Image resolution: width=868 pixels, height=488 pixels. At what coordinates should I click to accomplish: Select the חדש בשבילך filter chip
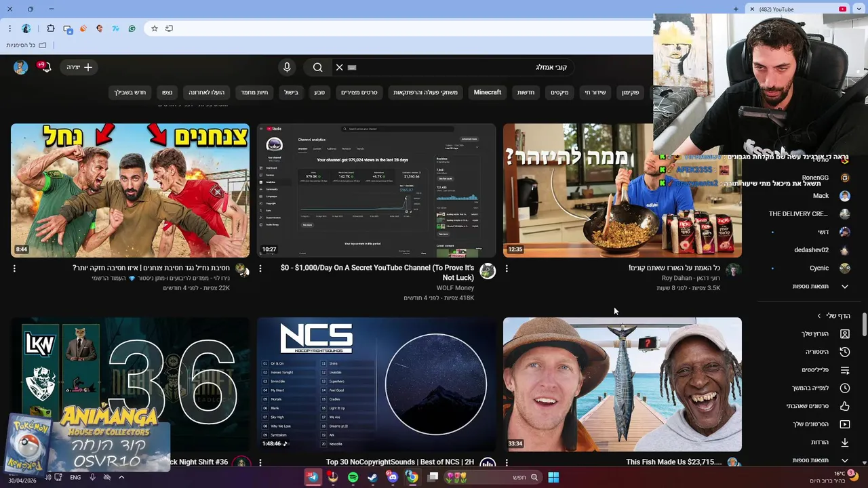(130, 92)
